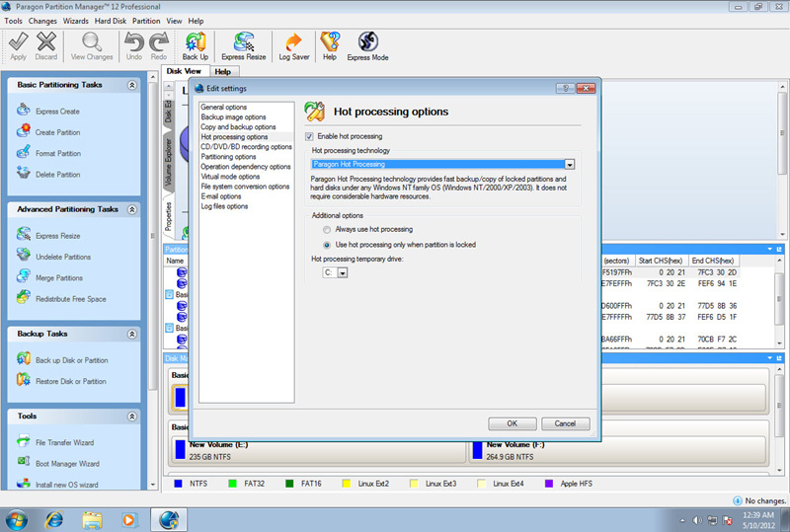Open Log Saver tool
Image resolution: width=790 pixels, height=532 pixels.
click(x=294, y=46)
